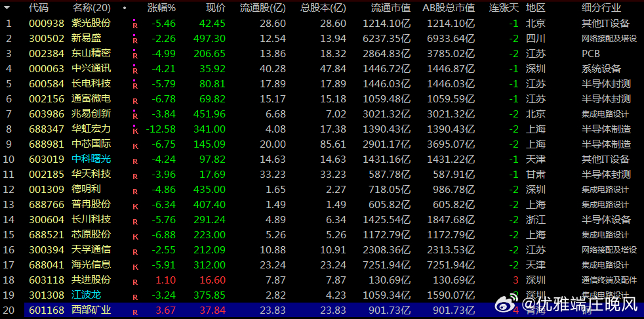This screenshot has height=319, width=644.
Task: Click the 3.67 change value of 西部矿业
Action: (x=165, y=310)
